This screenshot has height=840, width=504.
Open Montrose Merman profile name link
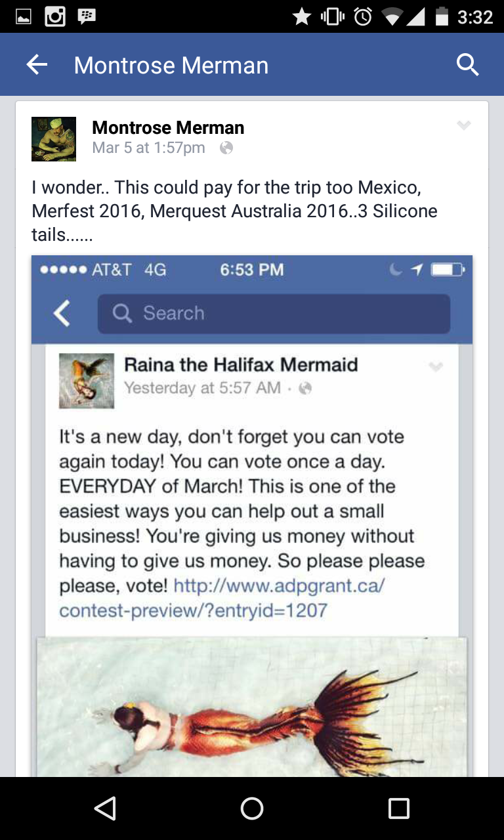coord(168,127)
